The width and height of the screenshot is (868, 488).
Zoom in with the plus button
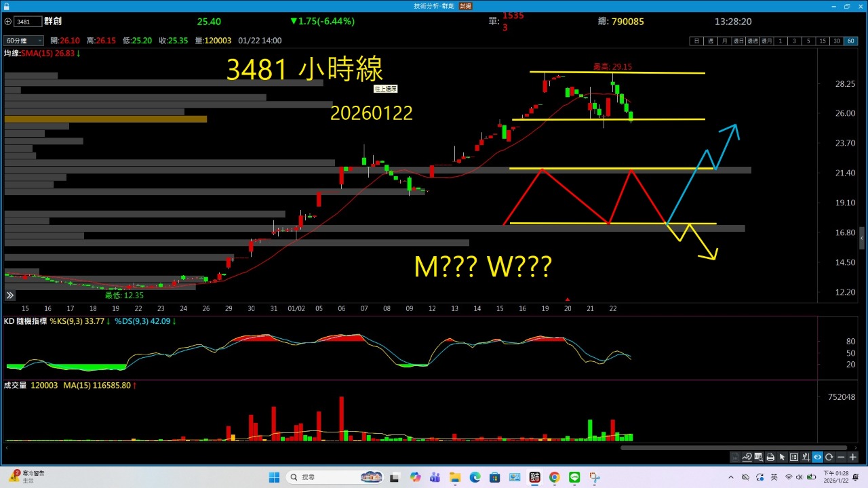tap(853, 457)
